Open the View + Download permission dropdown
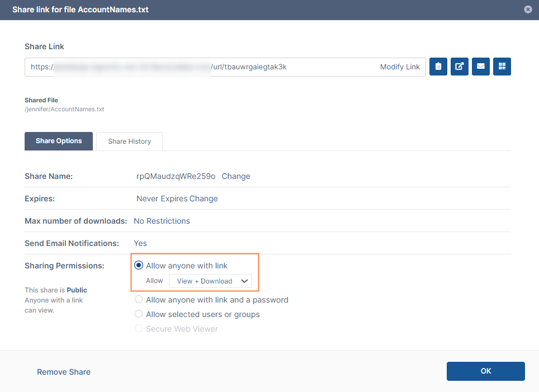Viewport: 539px width, 392px height. point(210,281)
